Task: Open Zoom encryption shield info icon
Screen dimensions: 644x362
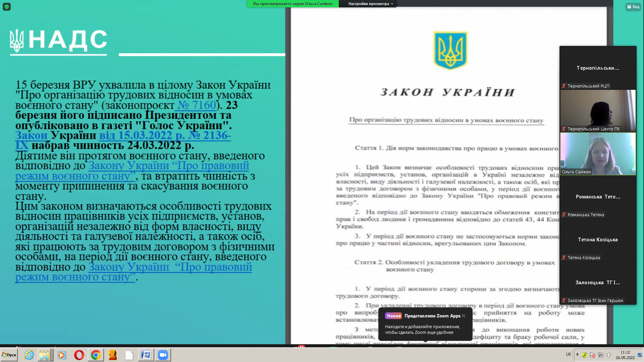Action: pos(7,7)
